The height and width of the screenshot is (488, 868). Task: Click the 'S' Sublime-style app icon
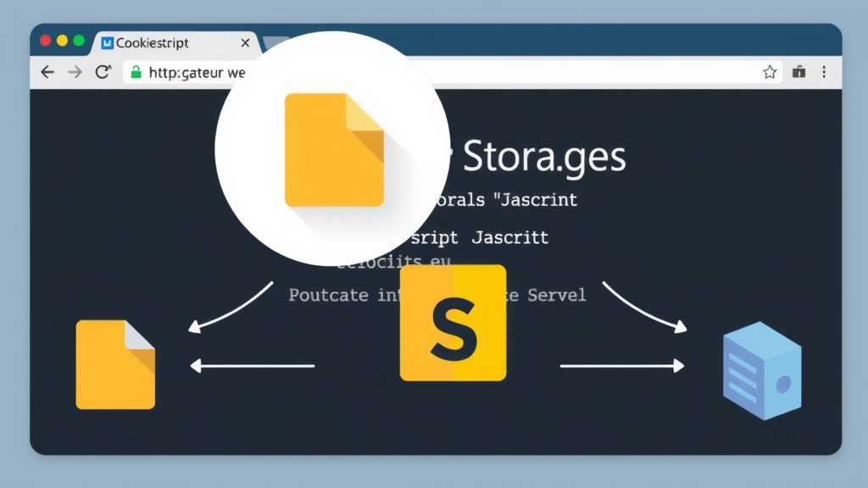pyautogui.click(x=453, y=323)
